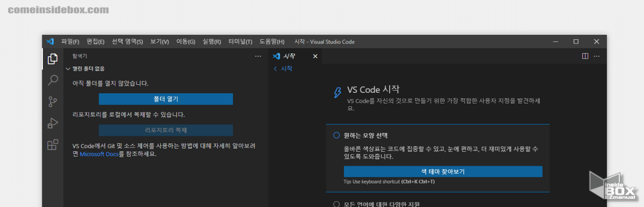Click the 원하는 모양 선택 step title
The height and width of the screenshot is (207, 644).
365,135
